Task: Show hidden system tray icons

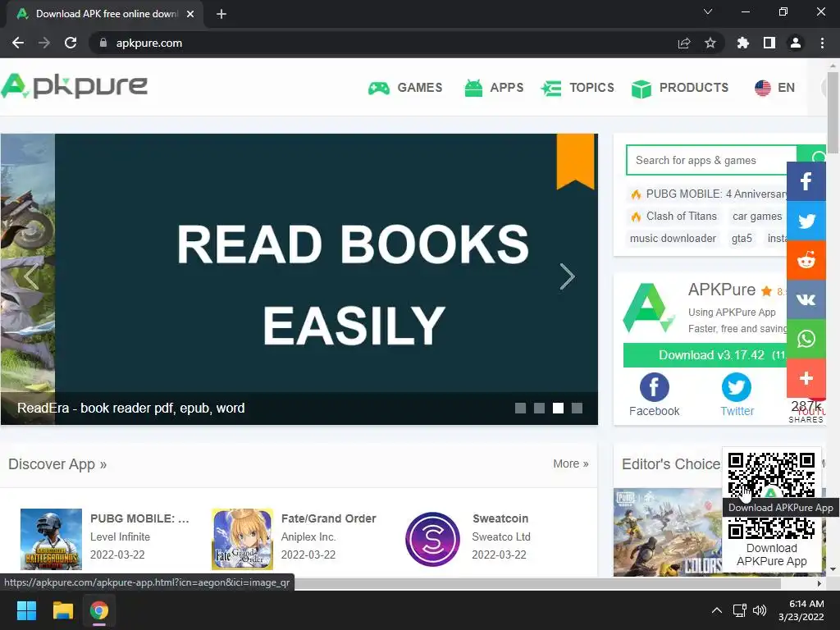Action: (x=716, y=610)
